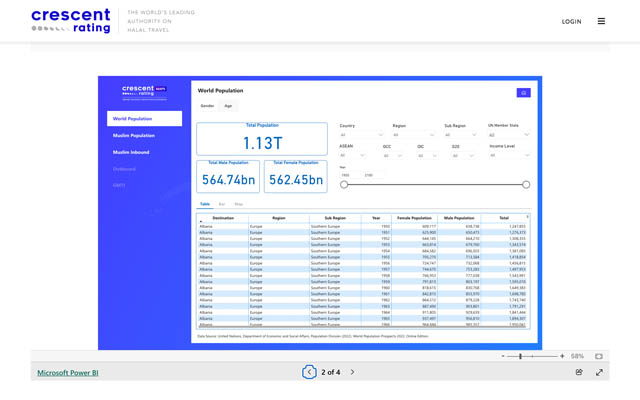Click the LOGIN link
The width and height of the screenshot is (640, 400).
(571, 21)
